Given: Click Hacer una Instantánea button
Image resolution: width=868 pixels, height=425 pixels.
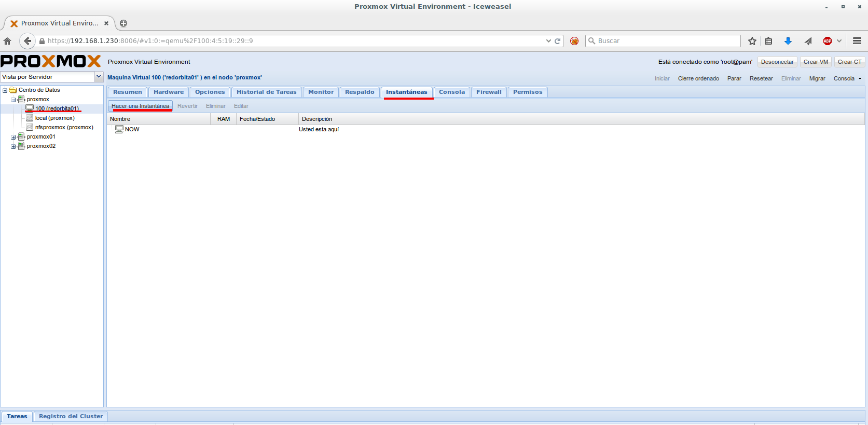Looking at the screenshot, I should (x=140, y=106).
